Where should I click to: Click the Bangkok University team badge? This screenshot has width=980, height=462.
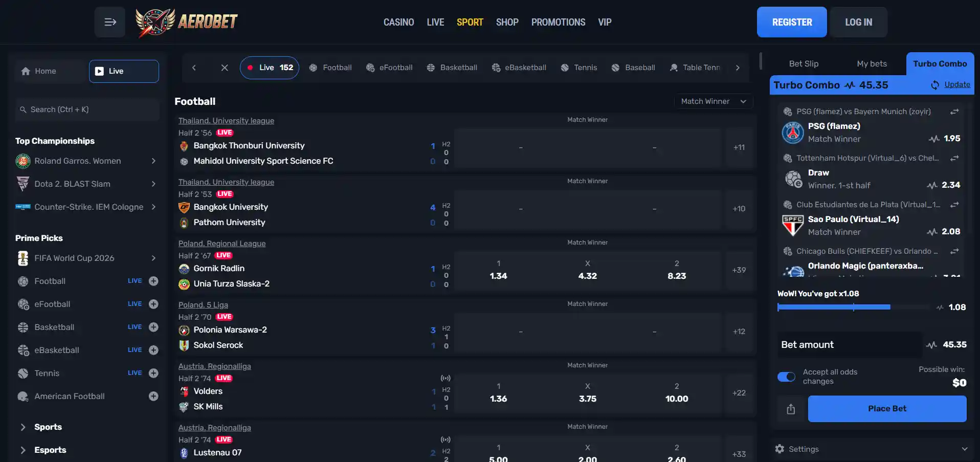tap(184, 207)
